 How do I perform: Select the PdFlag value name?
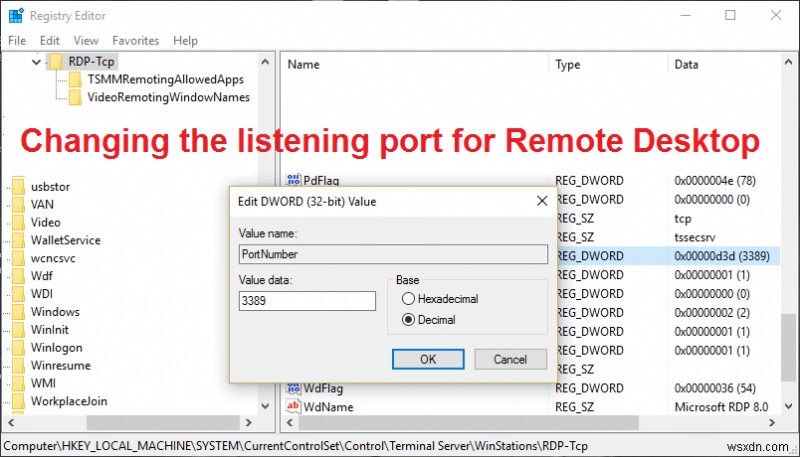321,180
